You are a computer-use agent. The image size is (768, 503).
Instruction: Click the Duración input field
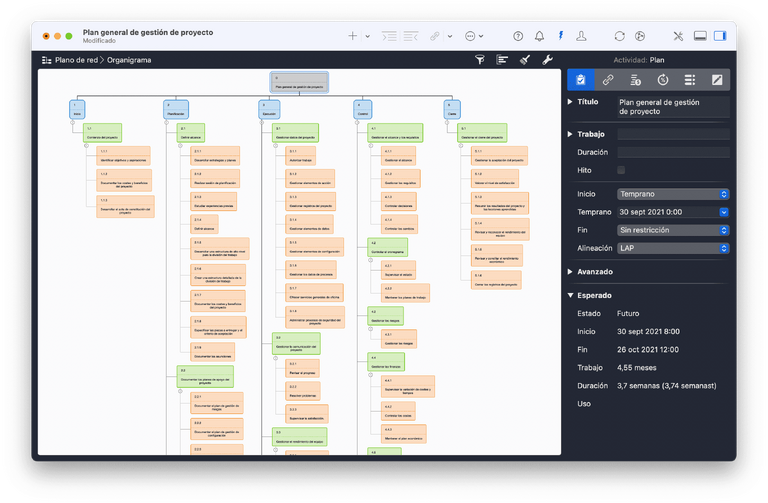672,152
